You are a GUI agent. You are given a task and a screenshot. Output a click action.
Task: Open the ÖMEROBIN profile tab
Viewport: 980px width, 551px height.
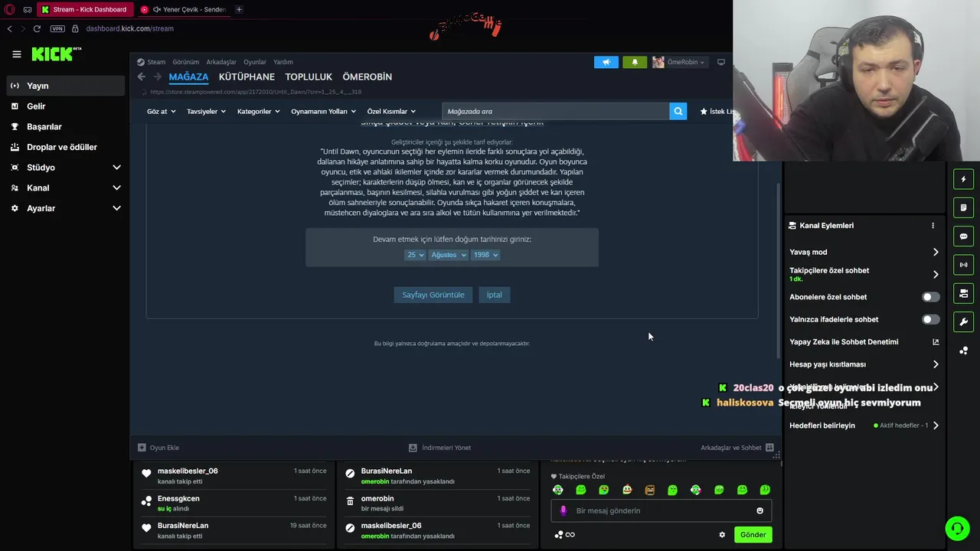(367, 77)
